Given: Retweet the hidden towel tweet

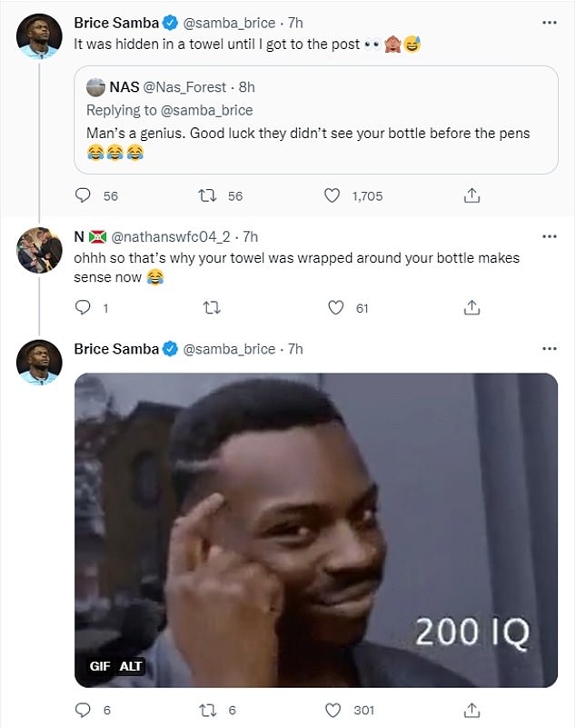Looking at the screenshot, I should click(x=207, y=195).
